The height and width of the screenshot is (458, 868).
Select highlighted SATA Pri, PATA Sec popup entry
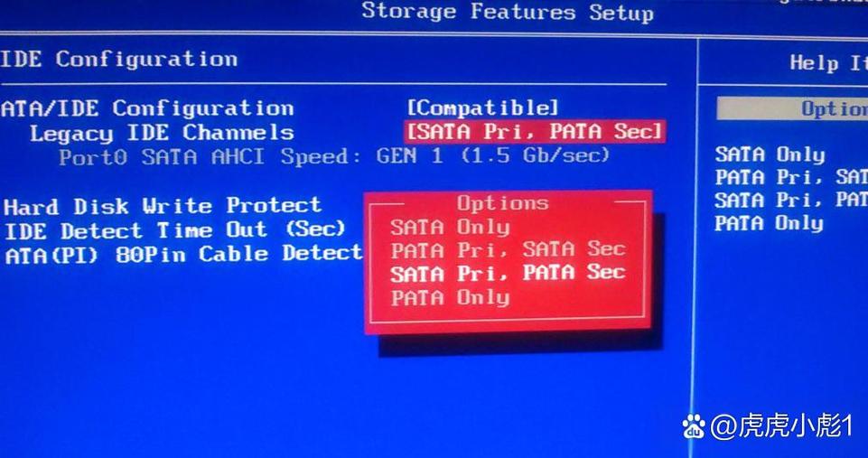click(509, 273)
